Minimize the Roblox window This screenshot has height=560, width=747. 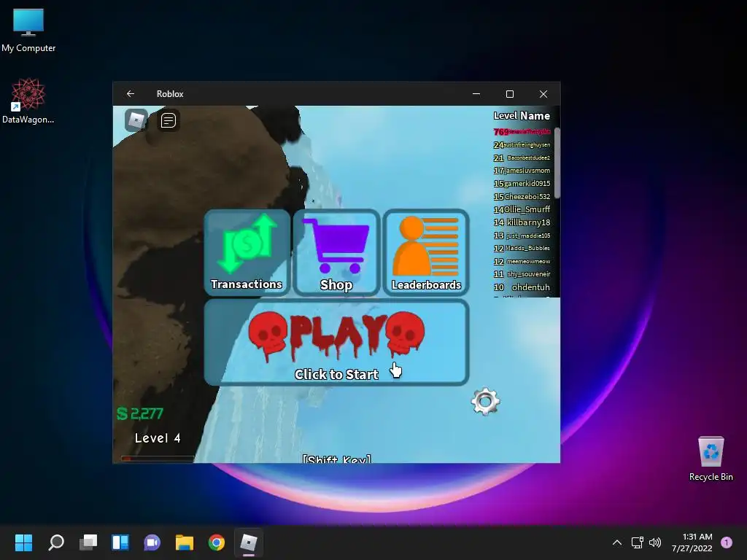click(476, 94)
